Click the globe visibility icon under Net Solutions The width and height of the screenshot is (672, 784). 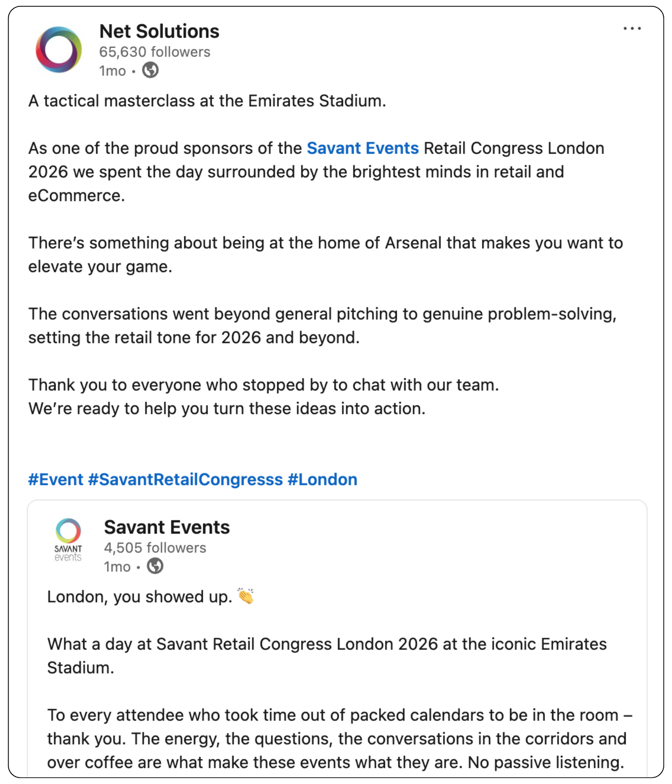(150, 71)
